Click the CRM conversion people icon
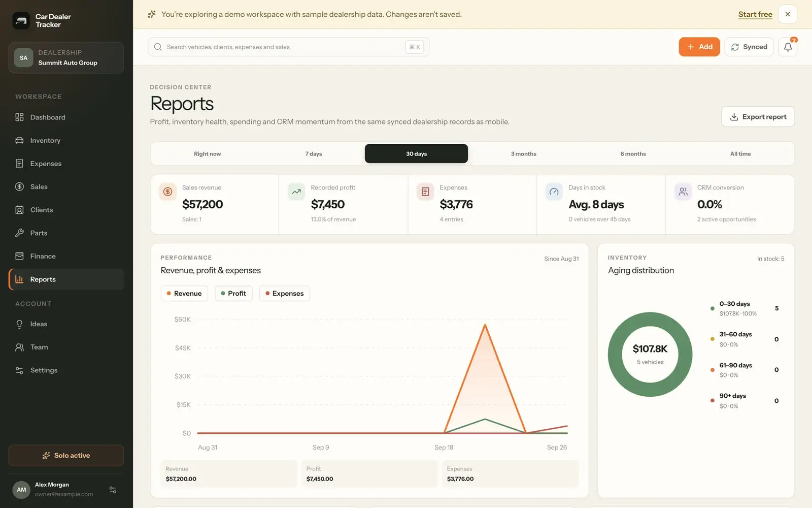 [683, 192]
